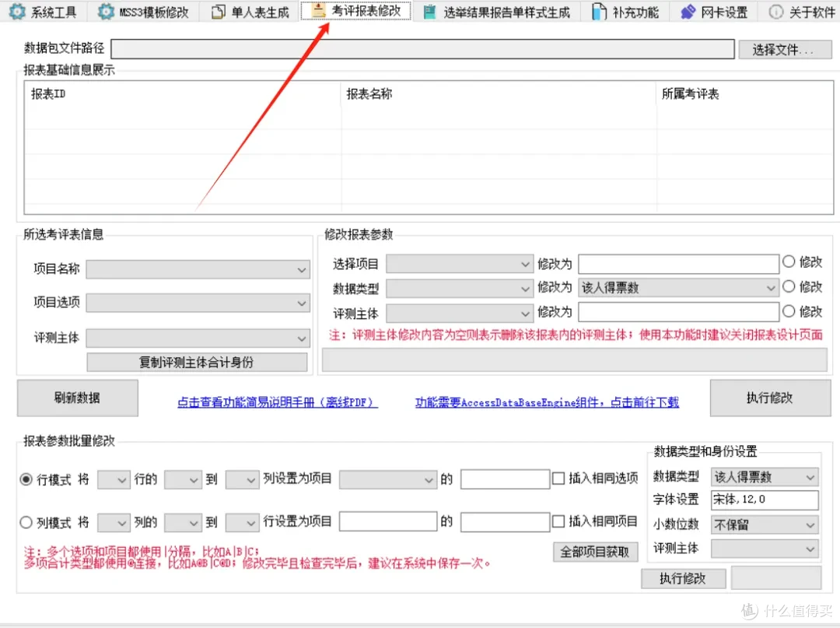Viewport: 840px width, 628px height.
Task: Click the 复制评测主体合计身份 button
Action: pos(197,362)
